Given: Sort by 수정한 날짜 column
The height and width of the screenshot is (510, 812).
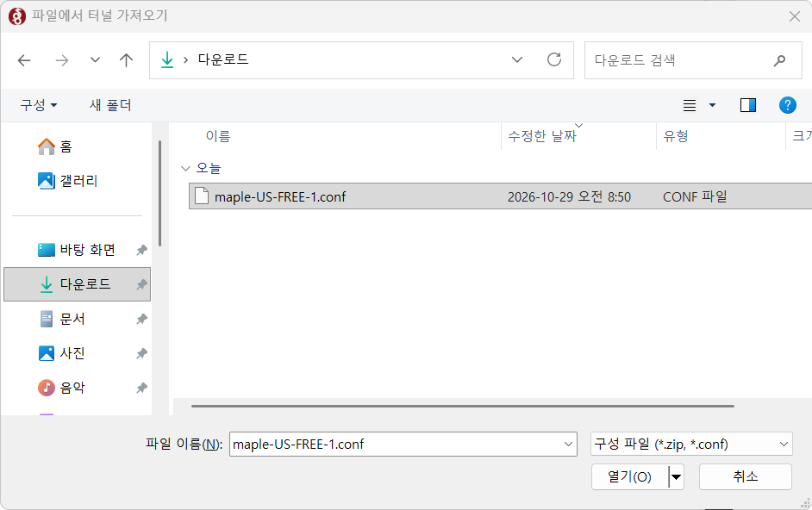Looking at the screenshot, I should point(542,136).
